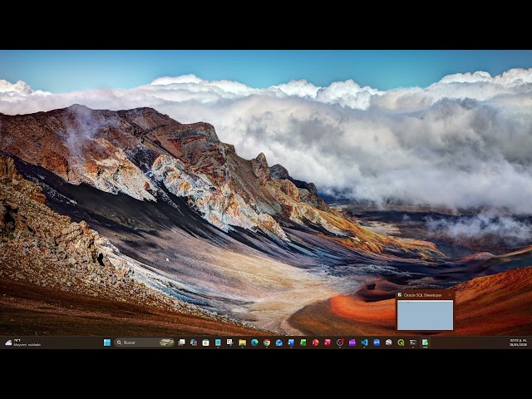Launch QGIS from the taskbar

[x=401, y=342]
